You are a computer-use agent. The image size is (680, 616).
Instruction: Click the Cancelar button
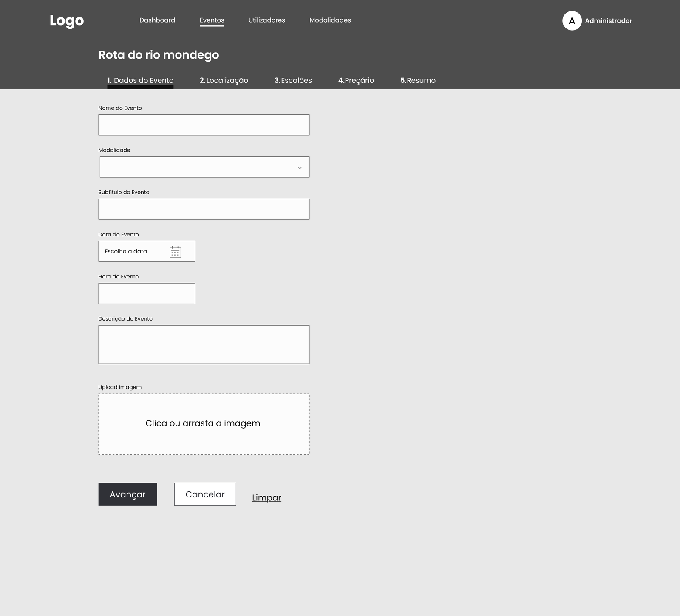205,494
